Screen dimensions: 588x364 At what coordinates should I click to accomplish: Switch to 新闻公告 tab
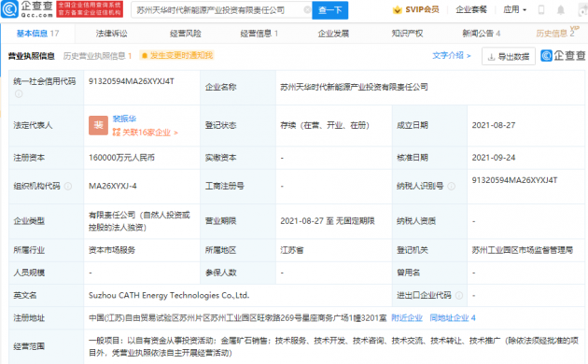tap(481, 34)
